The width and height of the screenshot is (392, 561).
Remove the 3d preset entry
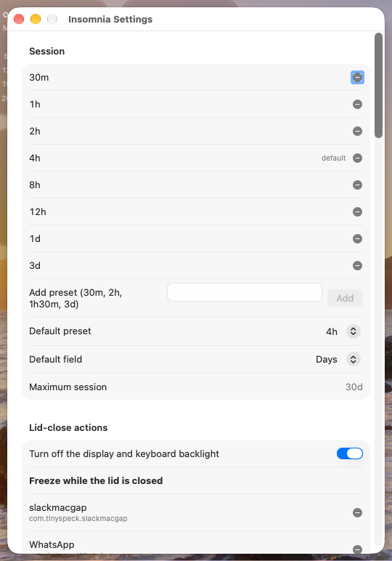click(357, 265)
